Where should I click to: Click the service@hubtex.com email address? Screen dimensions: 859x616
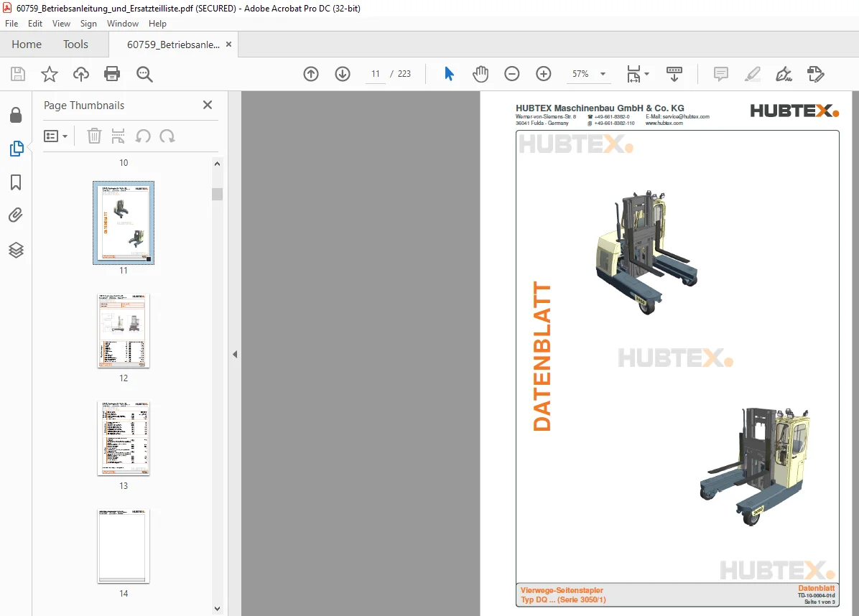(x=685, y=116)
